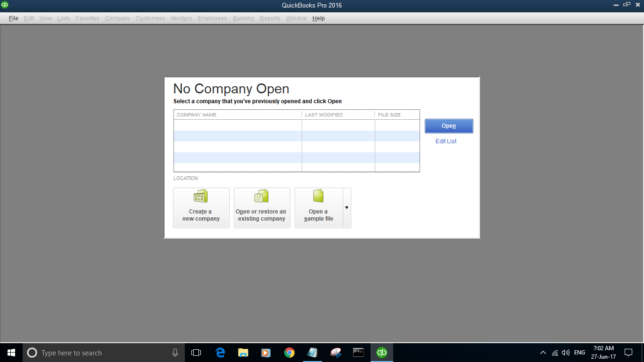Click the grayed Lists menu
644x362 pixels.
[x=64, y=18]
